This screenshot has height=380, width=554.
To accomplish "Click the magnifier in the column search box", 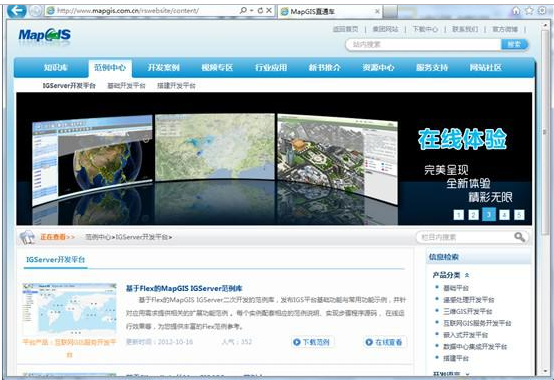I will click(519, 237).
